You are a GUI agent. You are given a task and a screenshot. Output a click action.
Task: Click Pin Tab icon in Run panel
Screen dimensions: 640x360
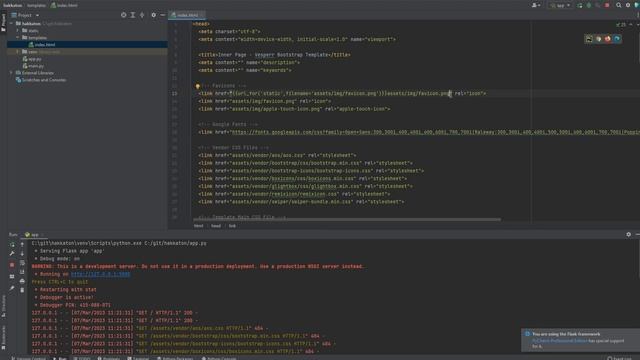pos(12,288)
